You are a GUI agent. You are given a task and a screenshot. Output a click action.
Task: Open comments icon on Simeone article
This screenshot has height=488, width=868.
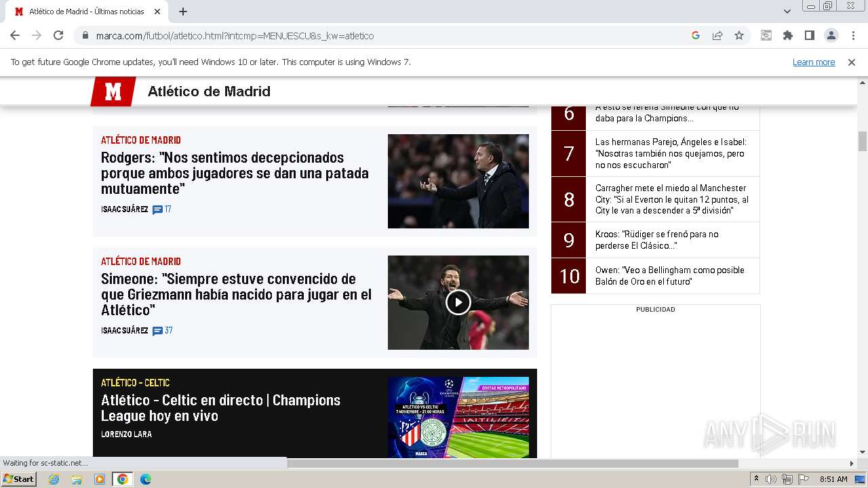point(157,331)
